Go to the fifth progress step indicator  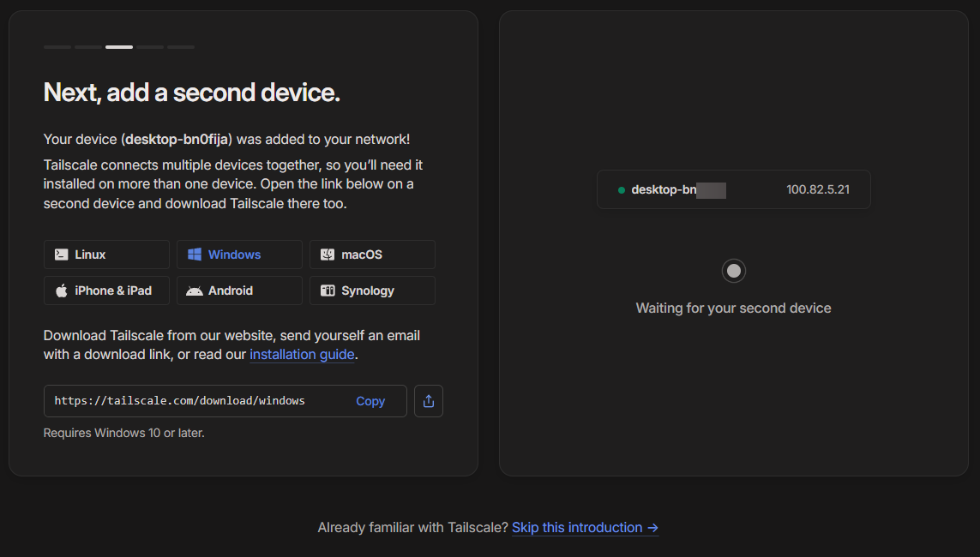181,47
